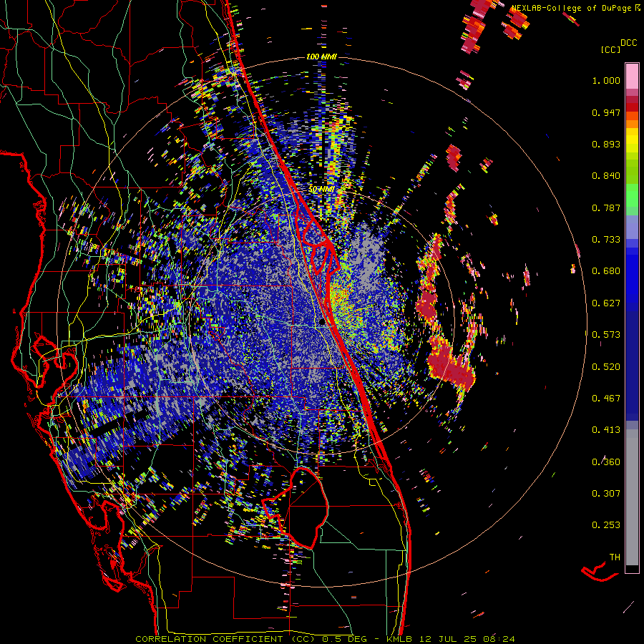Pick the dark red segment of the color bar
Viewport: 644px width, 644px height.
click(x=632, y=99)
